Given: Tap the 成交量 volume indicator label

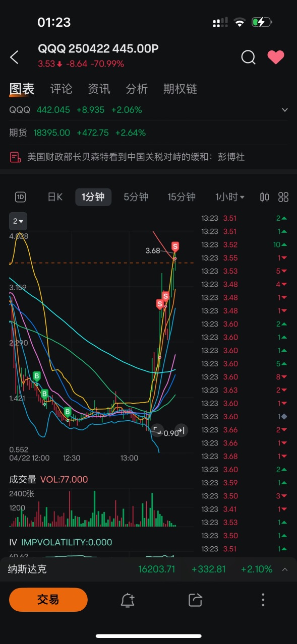Looking at the screenshot, I should point(24,479).
